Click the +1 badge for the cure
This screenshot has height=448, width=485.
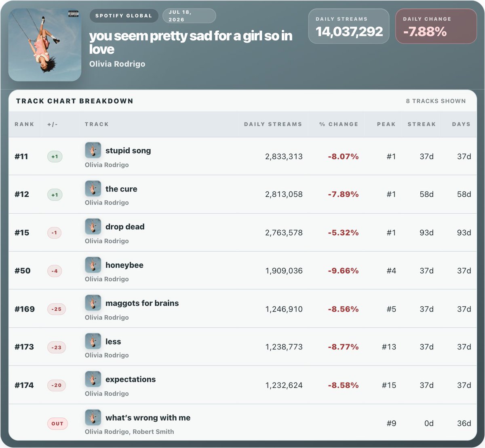tap(55, 195)
